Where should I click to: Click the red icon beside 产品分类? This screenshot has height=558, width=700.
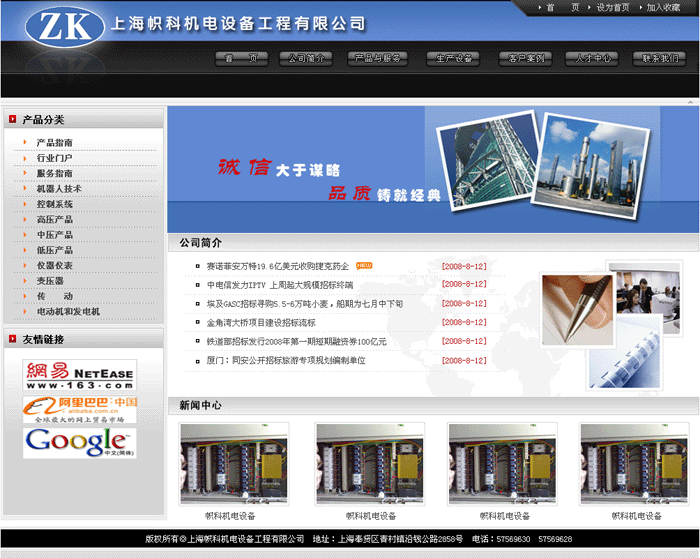point(12,119)
